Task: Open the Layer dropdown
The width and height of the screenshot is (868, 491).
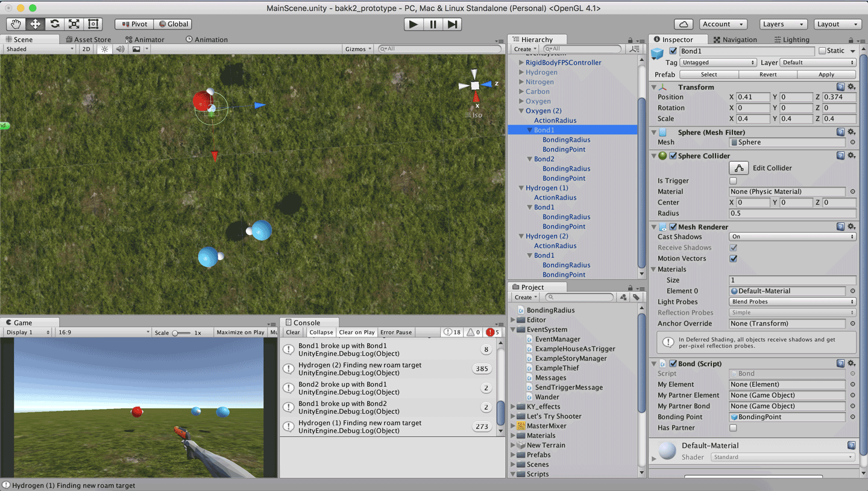Action: [x=818, y=63]
